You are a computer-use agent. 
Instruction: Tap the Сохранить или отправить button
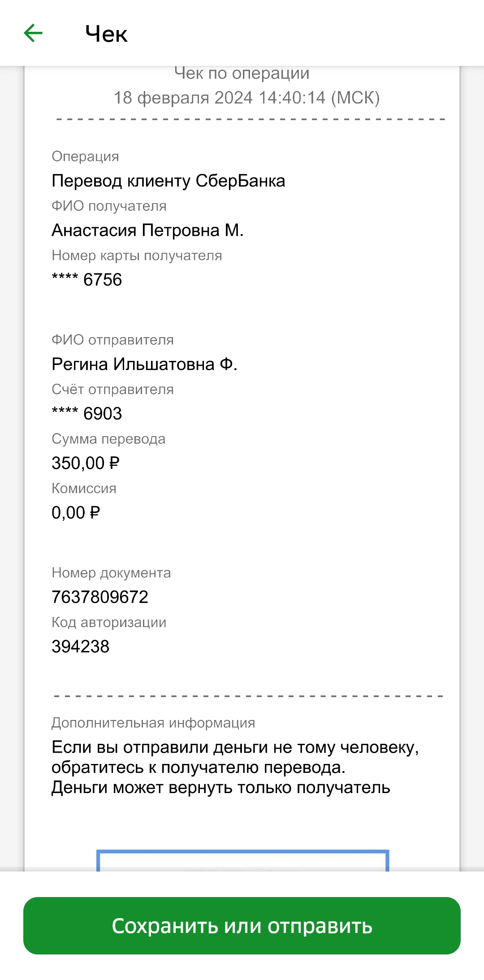(x=242, y=925)
